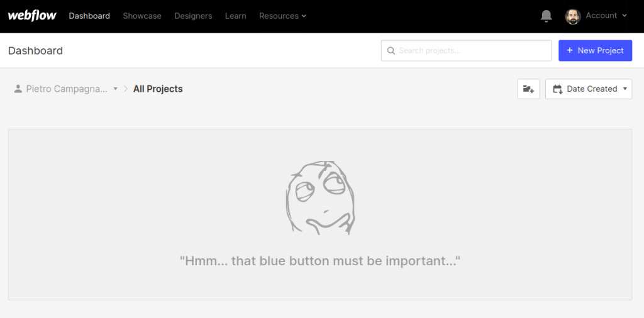644x318 pixels.
Task: Click the search magnifier icon
Action: (x=391, y=51)
